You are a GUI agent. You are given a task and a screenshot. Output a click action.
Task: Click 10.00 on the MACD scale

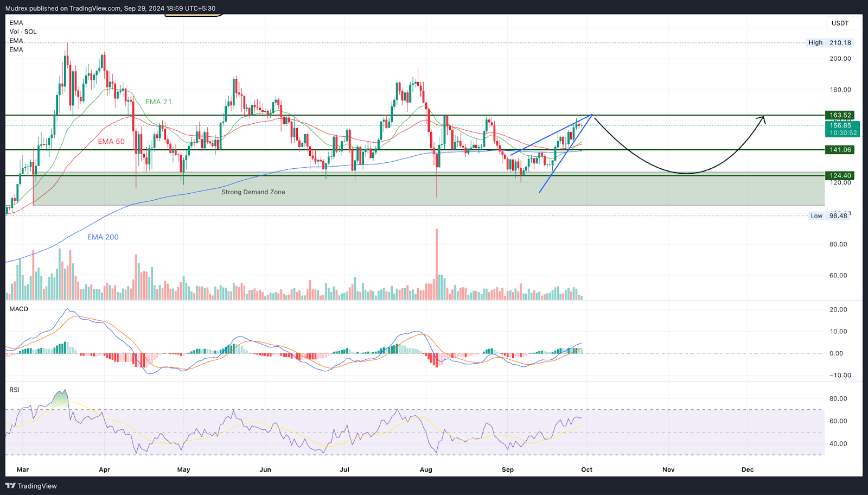pos(838,332)
